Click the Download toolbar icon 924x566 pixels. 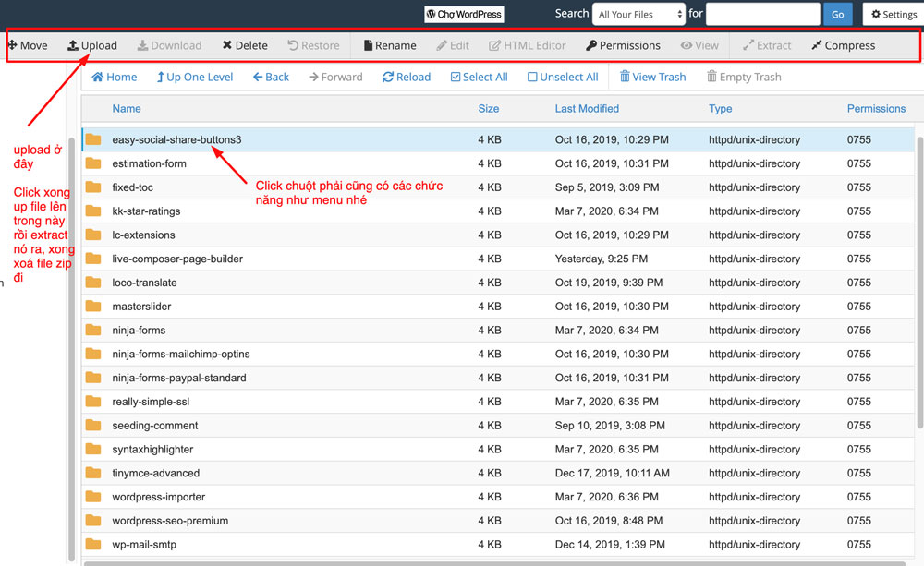coord(142,45)
